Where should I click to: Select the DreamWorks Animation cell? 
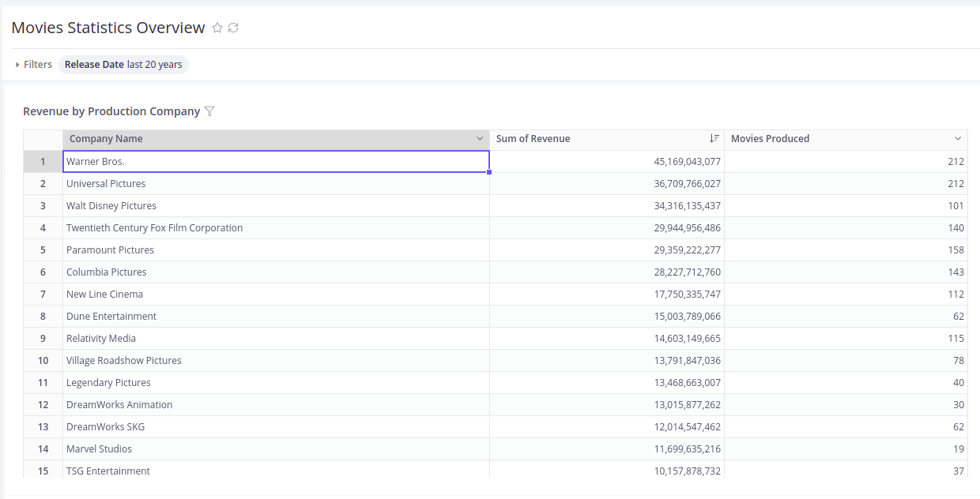276,404
